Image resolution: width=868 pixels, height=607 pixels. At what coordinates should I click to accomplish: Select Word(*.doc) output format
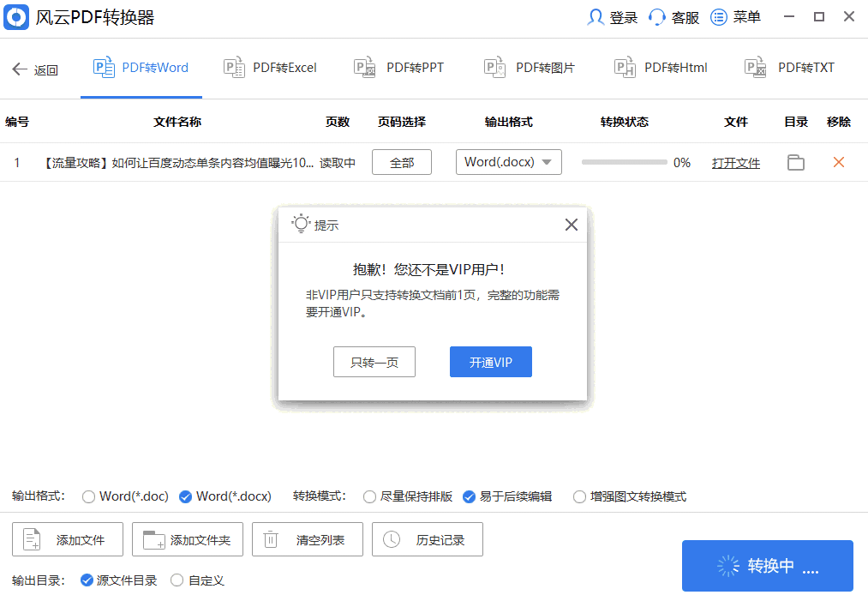pyautogui.click(x=88, y=496)
